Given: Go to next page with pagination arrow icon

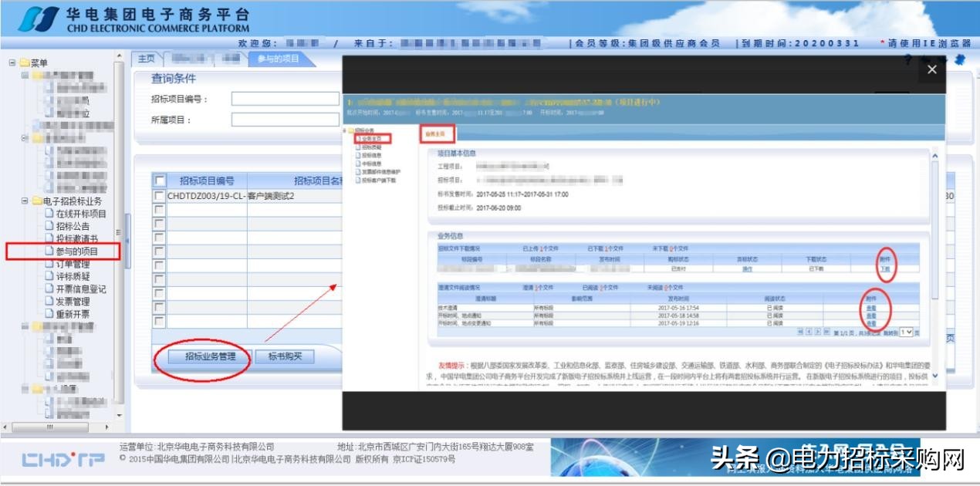Looking at the screenshot, I should [x=817, y=330].
